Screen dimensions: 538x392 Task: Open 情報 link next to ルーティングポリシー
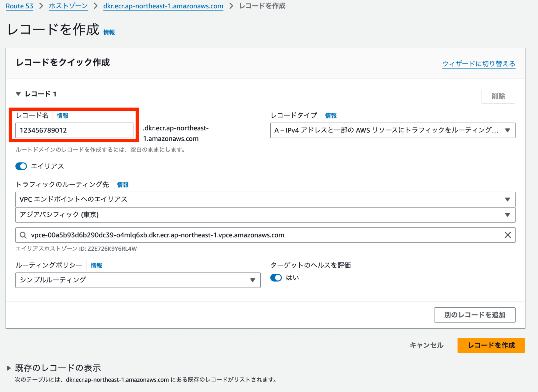pyautogui.click(x=96, y=265)
